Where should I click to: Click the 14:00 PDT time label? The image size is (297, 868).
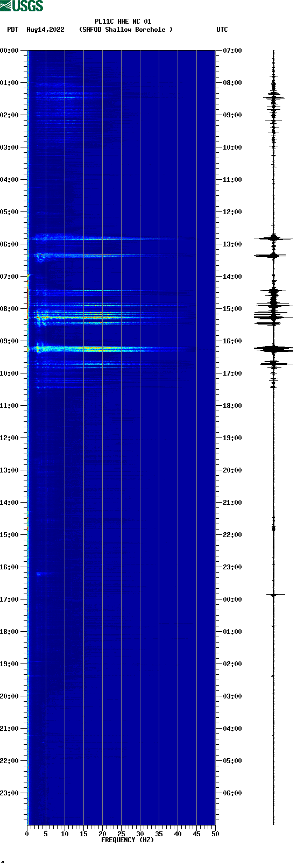10,503
